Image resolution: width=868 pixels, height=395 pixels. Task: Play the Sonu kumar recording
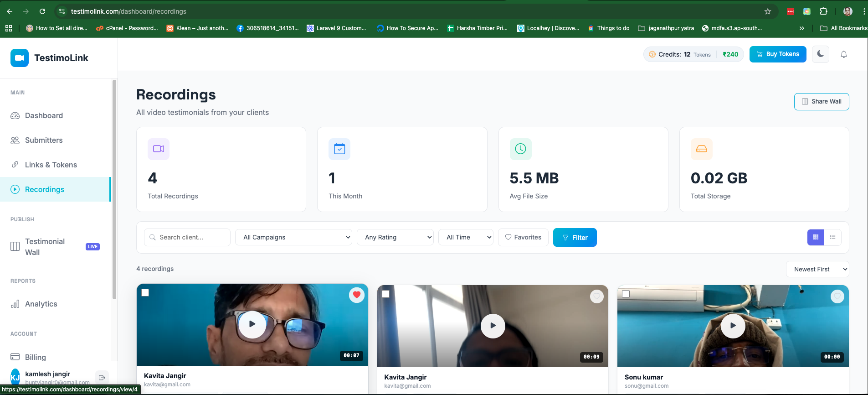coord(733,326)
